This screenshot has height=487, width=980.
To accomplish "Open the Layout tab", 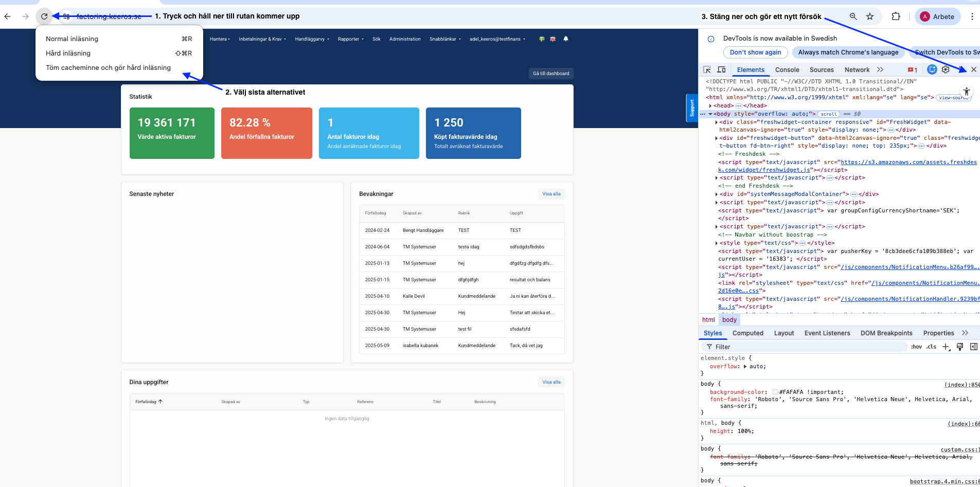I will (784, 333).
